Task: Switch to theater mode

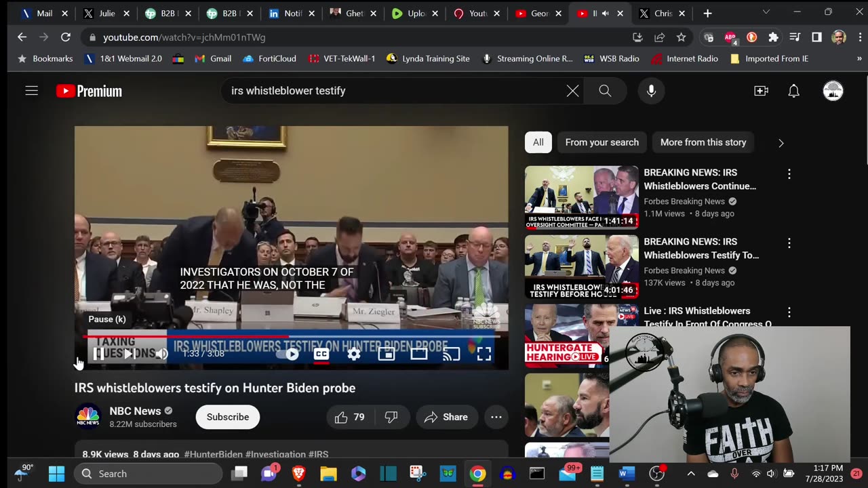Action: point(419,353)
